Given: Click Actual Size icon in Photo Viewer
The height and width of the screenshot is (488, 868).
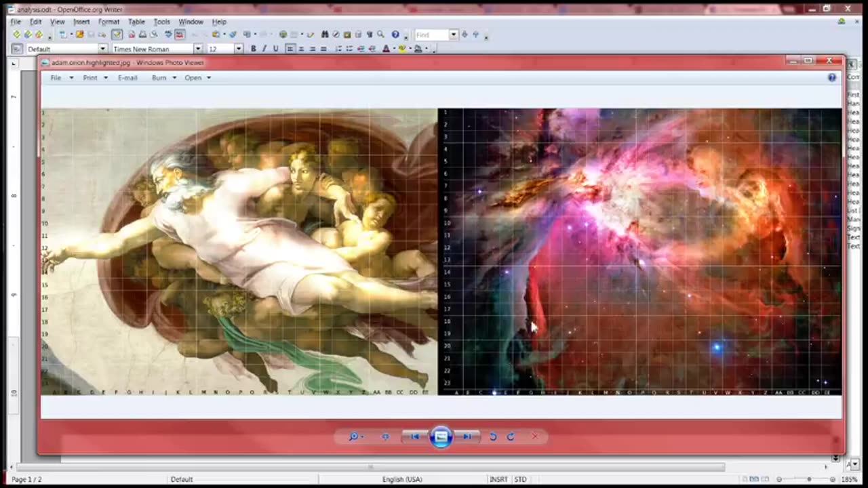Looking at the screenshot, I should [x=385, y=437].
